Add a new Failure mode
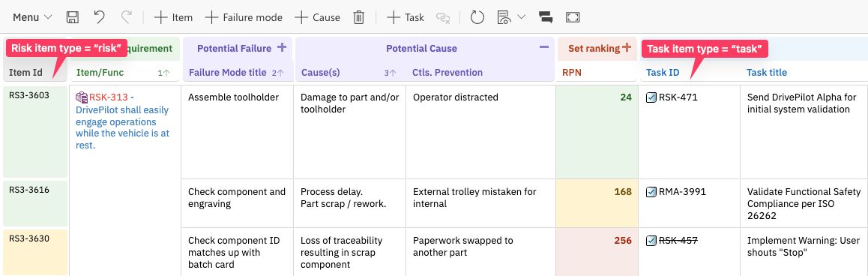 (244, 17)
